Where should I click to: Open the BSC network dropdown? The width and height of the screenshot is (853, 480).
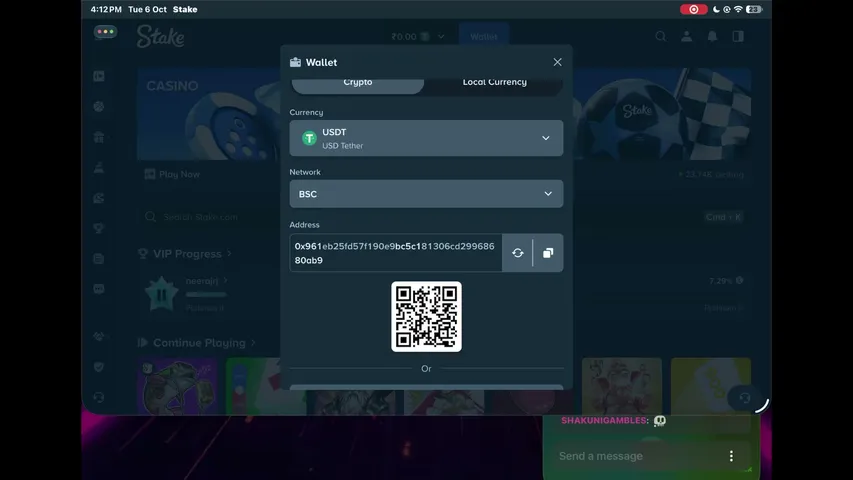point(426,194)
